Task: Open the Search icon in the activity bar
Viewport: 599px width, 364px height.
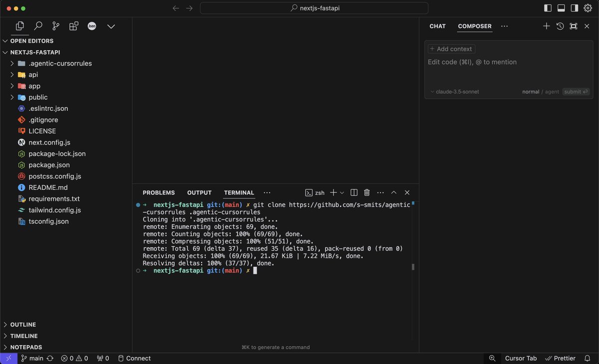Action: [x=37, y=25]
